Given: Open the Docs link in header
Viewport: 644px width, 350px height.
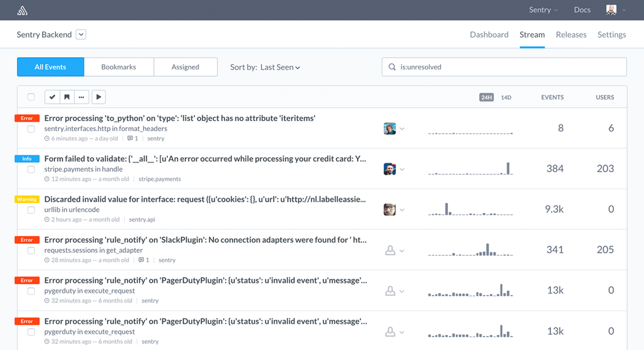Looking at the screenshot, I should (582, 10).
